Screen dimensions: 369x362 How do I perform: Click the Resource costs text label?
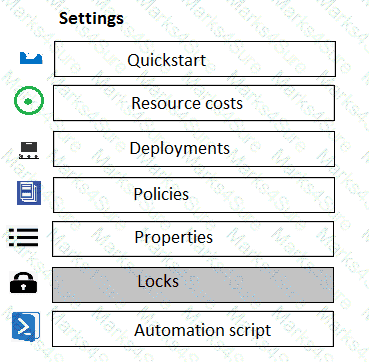tap(187, 103)
